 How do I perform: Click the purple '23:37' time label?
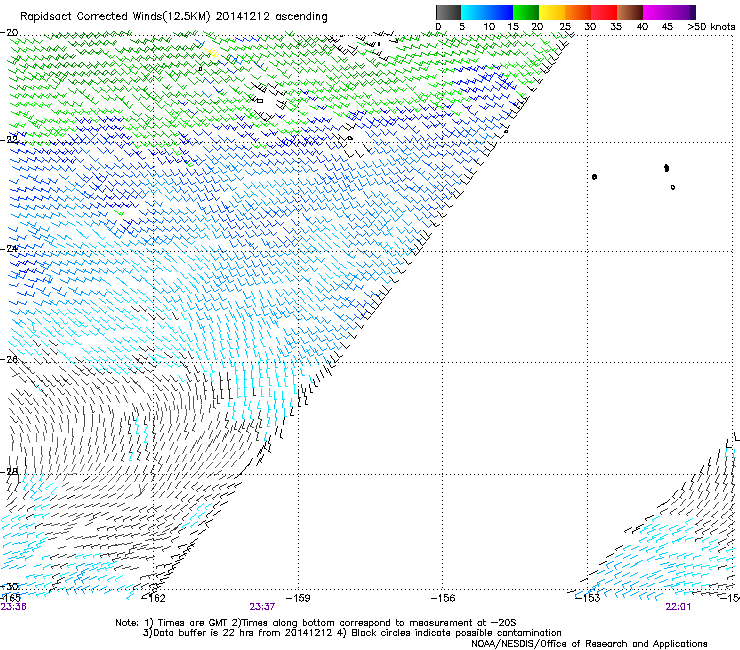click(262, 607)
